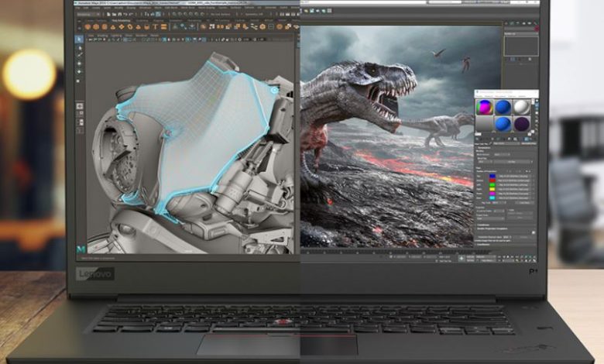The image size is (604, 364).
Task: Select the rainbow multicolor material sample sphere
Action: tap(484, 107)
